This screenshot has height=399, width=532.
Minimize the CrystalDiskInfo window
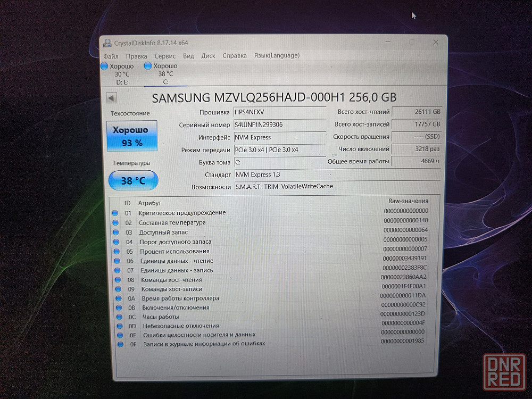pos(388,41)
